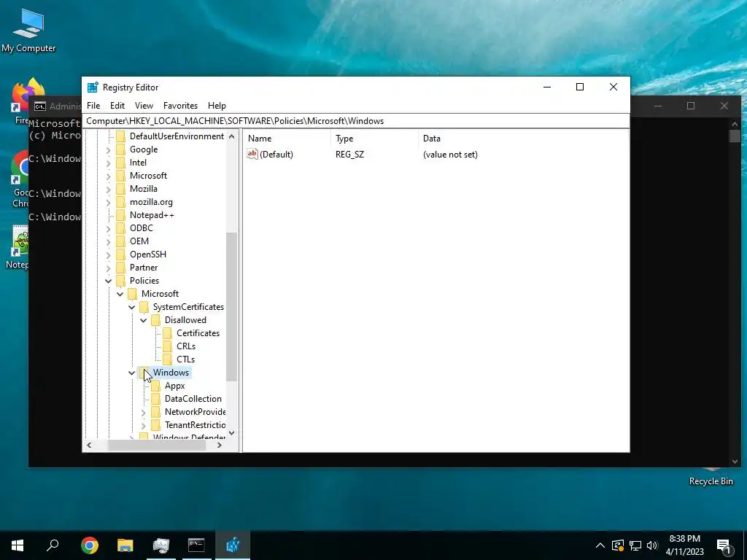Open the File menu in Registry Editor
This screenshot has width=747, height=560.
point(93,106)
